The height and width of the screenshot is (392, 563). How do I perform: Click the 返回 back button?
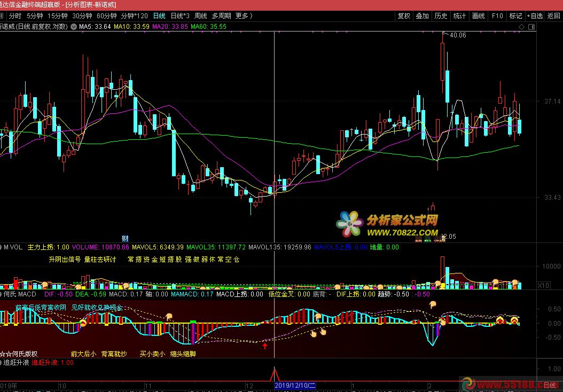point(554,16)
